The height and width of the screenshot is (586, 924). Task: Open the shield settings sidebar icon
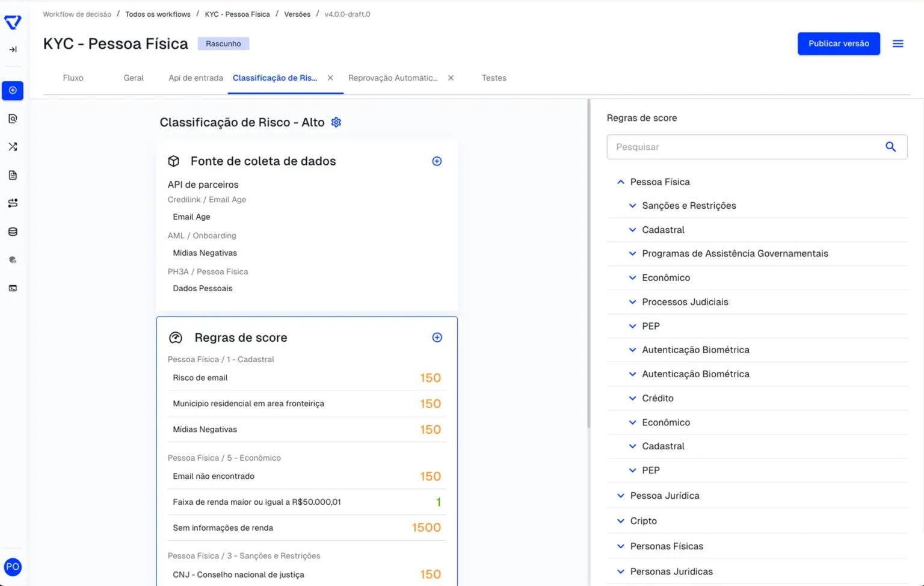pos(13,260)
